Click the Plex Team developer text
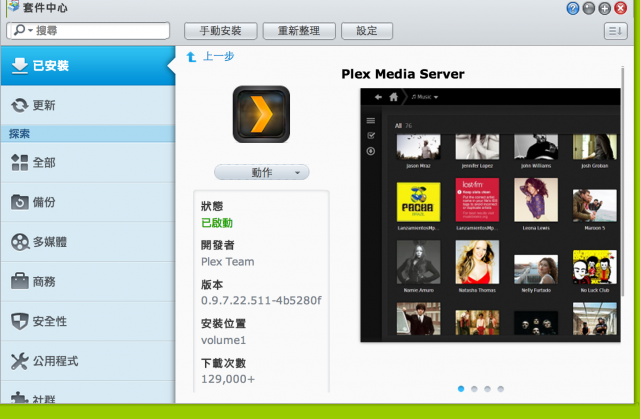Screen dimensions: 640x419 (227, 262)
